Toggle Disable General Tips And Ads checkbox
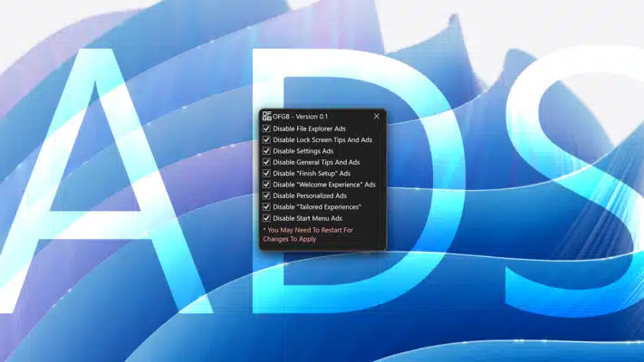The height and width of the screenshot is (362, 644). click(x=266, y=162)
